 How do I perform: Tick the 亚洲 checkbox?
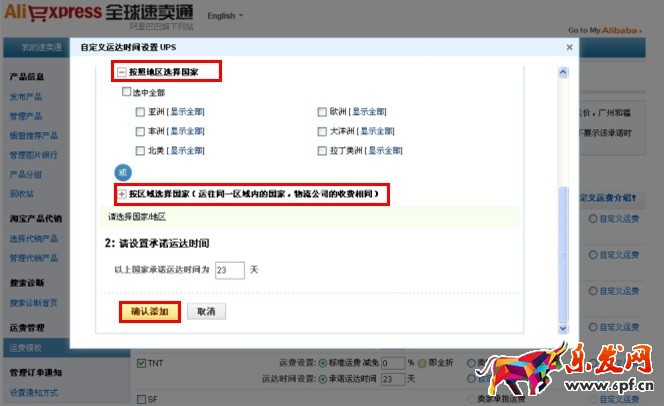pyautogui.click(x=140, y=112)
